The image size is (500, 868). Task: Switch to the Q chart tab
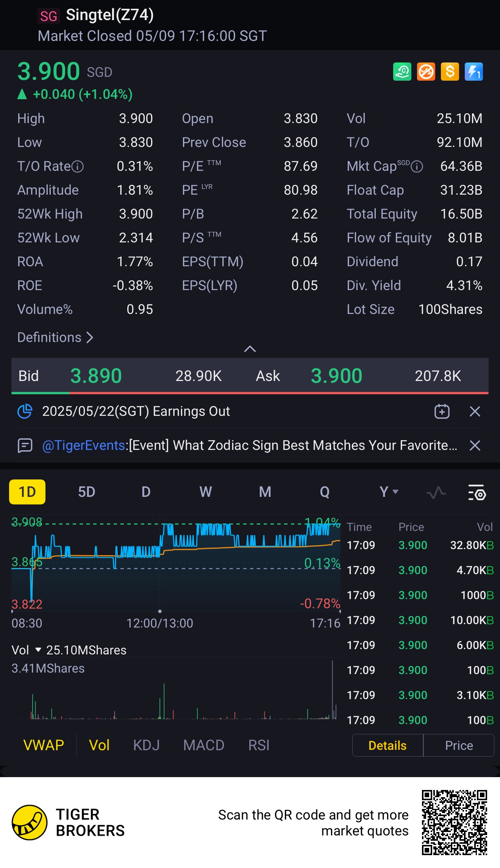(325, 492)
